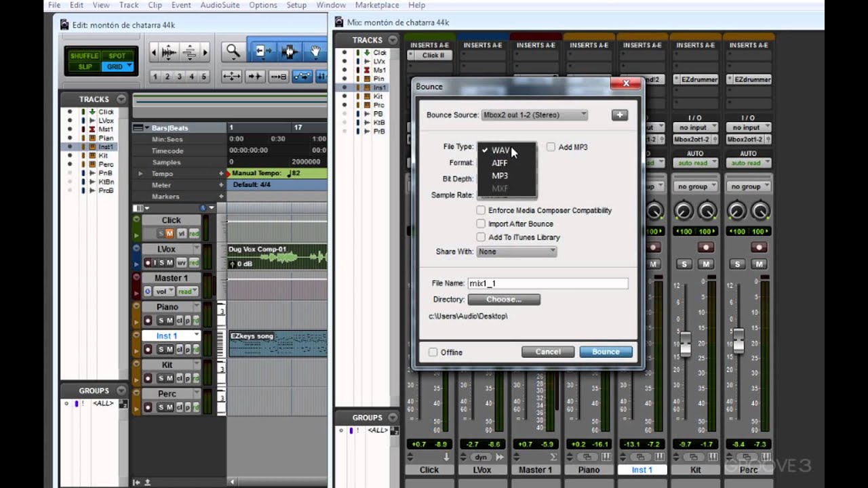The width and height of the screenshot is (868, 488).
Task: Enable Enforce Media Composer Compatibility
Action: point(481,211)
